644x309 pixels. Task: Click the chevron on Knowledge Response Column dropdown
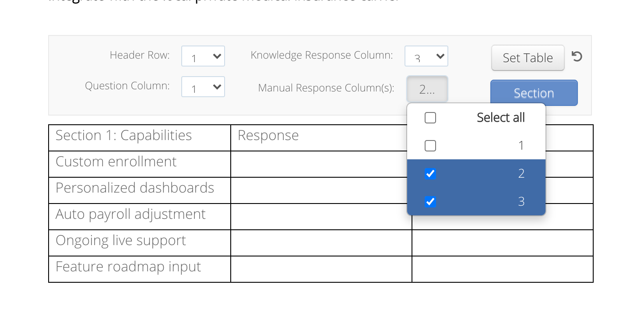pyautogui.click(x=440, y=56)
